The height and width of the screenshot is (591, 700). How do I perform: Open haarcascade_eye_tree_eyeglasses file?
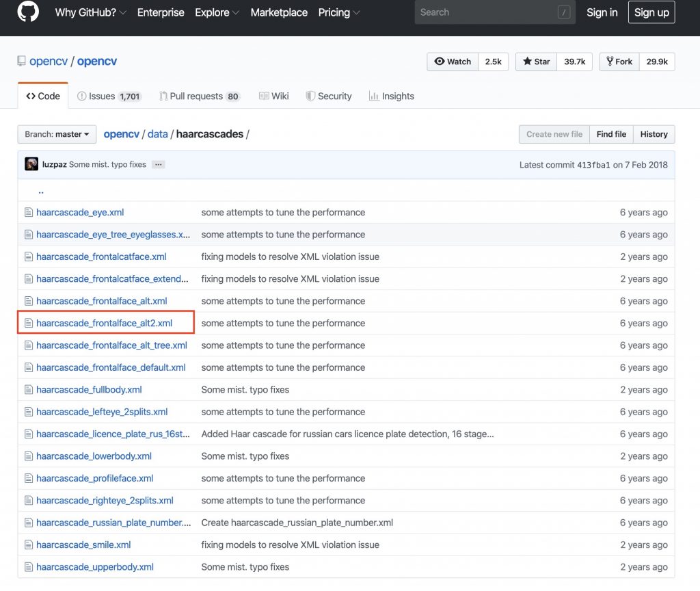tap(113, 235)
